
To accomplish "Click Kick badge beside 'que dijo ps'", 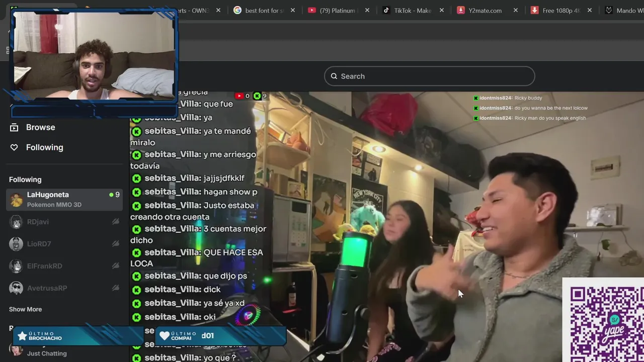I will tap(136, 276).
